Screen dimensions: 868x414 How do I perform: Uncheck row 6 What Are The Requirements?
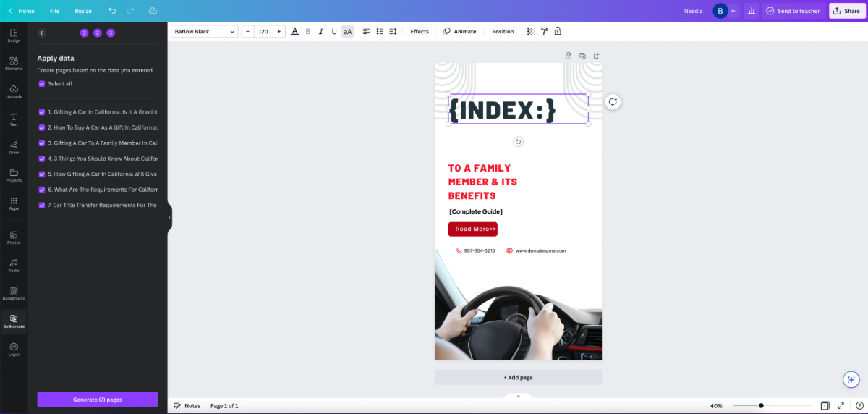click(42, 190)
